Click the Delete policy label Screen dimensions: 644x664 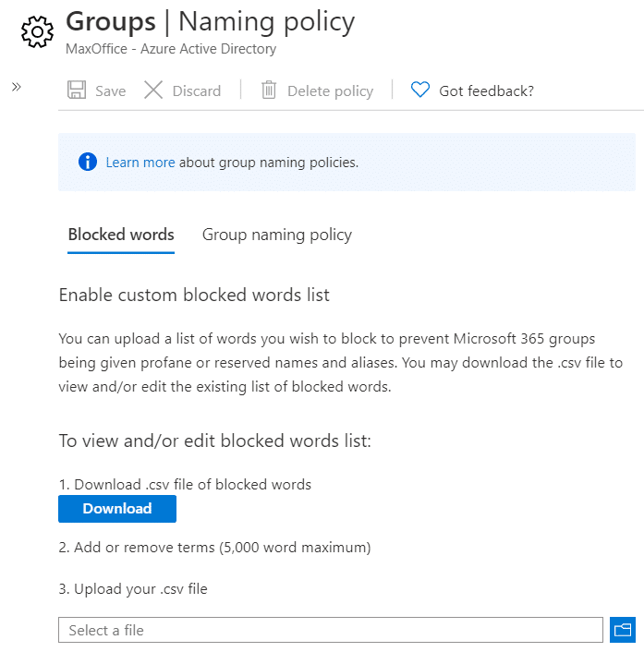tap(331, 91)
